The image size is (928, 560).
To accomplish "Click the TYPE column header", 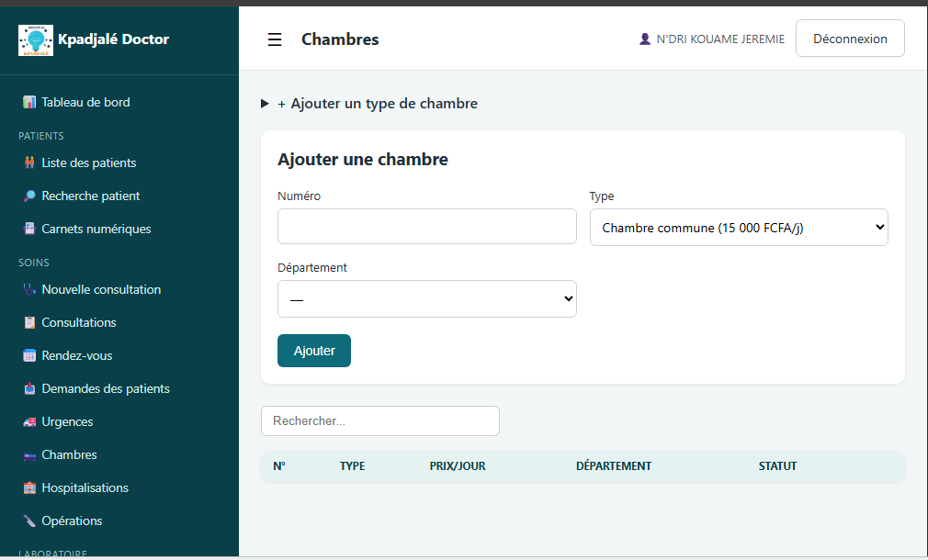I will 352,466.
